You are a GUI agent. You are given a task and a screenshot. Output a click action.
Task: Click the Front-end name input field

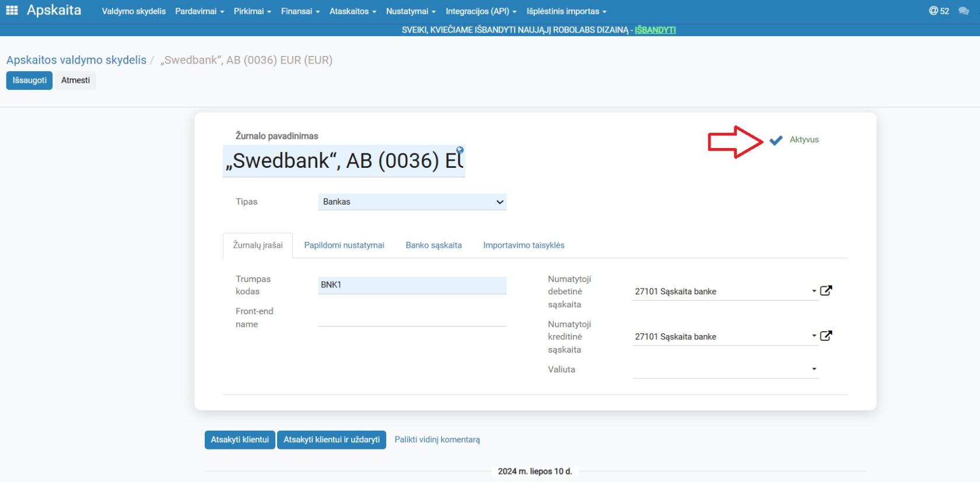click(412, 318)
